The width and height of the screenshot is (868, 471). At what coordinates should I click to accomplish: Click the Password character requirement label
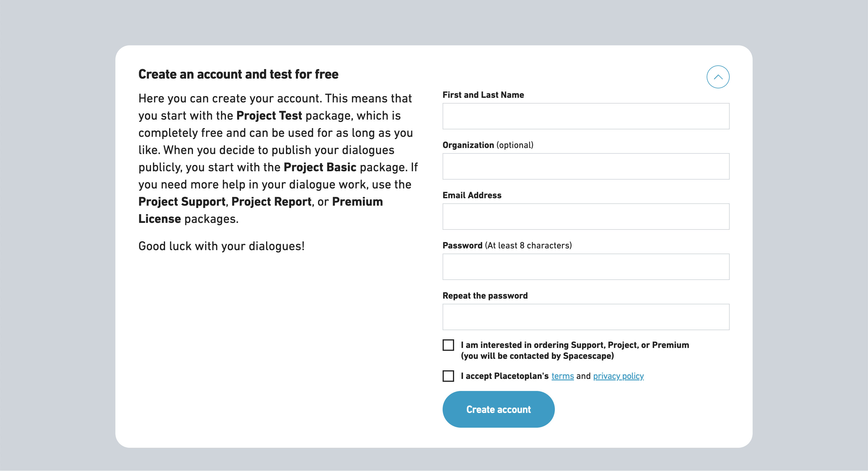click(528, 245)
